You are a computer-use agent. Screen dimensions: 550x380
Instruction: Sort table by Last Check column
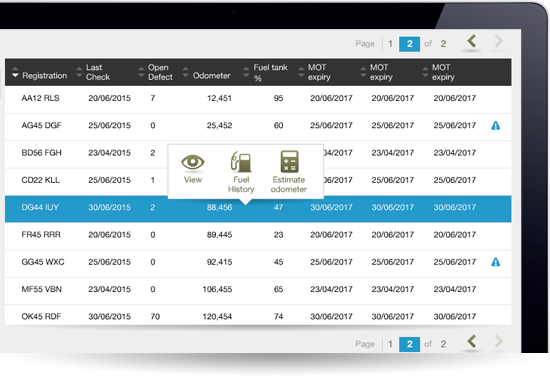click(x=79, y=72)
